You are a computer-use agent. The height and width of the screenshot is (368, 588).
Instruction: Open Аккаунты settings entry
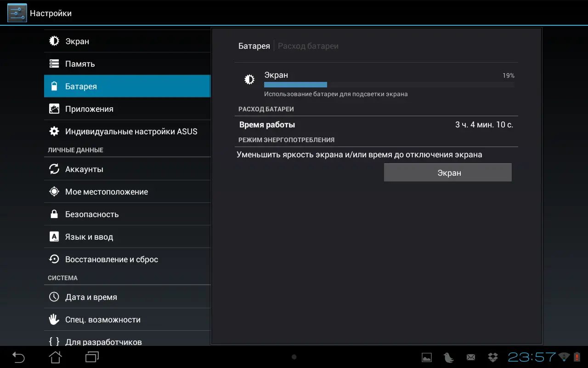[127, 169]
